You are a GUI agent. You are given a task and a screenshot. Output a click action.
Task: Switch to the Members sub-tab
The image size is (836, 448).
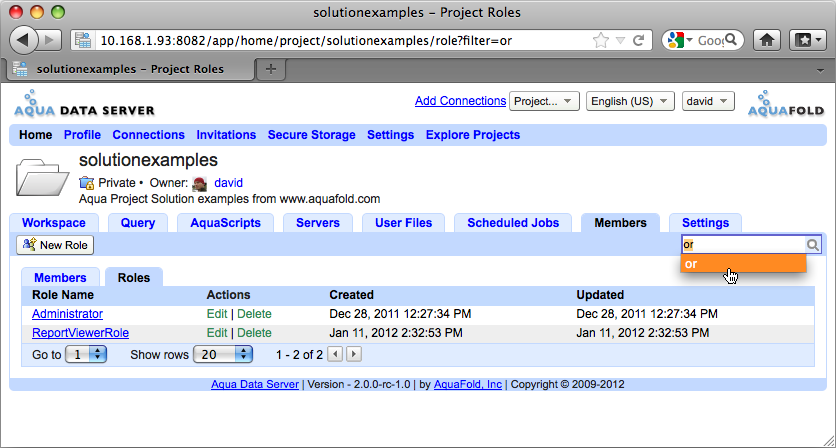tap(60, 278)
